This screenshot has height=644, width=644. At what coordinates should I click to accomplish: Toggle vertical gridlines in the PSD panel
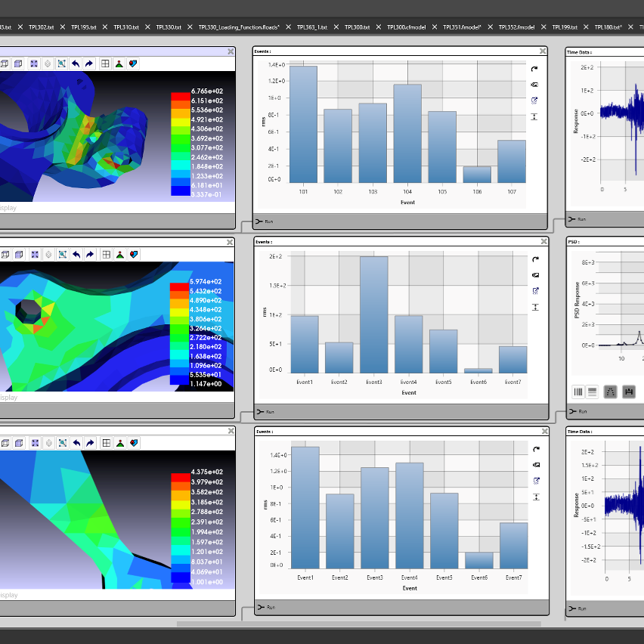[579, 392]
